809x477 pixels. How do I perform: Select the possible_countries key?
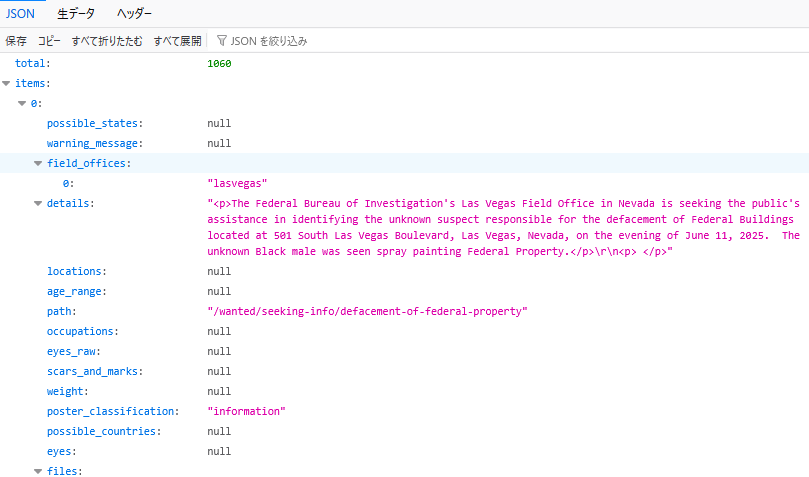click(x=105, y=431)
